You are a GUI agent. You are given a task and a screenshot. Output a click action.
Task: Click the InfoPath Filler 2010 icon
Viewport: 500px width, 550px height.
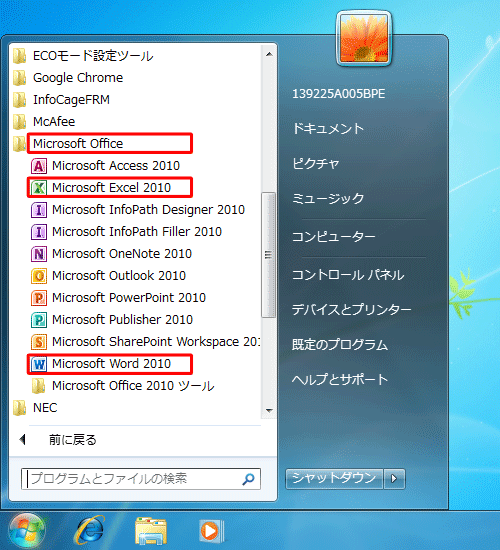click(39, 232)
